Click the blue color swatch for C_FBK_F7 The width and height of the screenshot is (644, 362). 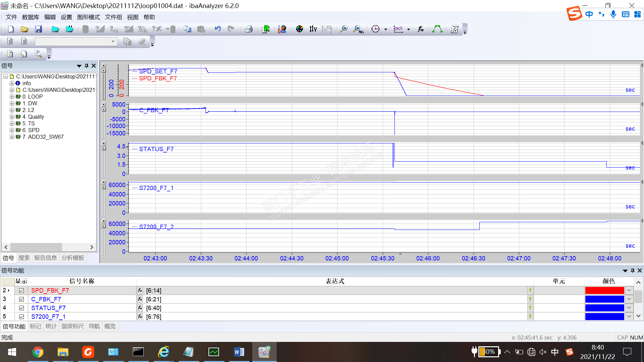click(604, 299)
